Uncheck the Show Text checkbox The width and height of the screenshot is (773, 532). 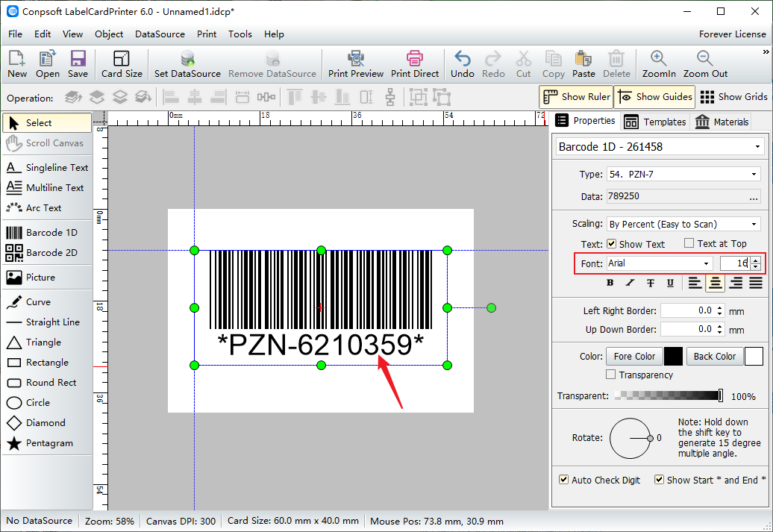(x=611, y=243)
